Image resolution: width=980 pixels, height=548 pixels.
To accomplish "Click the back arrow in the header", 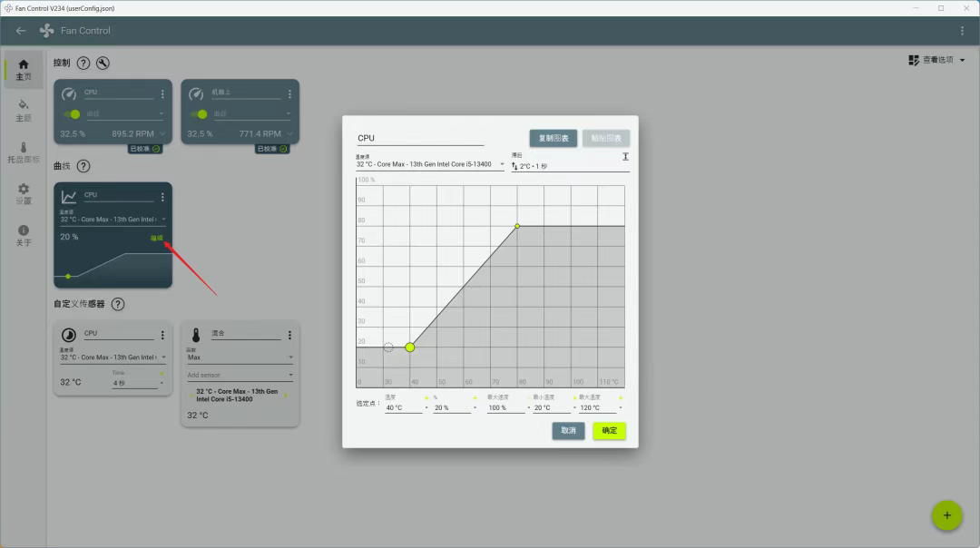I will tap(21, 31).
